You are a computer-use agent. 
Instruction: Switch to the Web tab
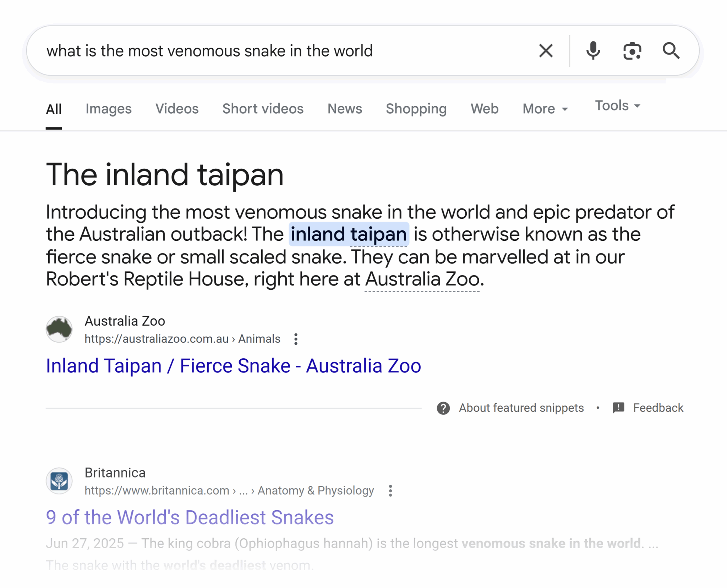coord(484,109)
